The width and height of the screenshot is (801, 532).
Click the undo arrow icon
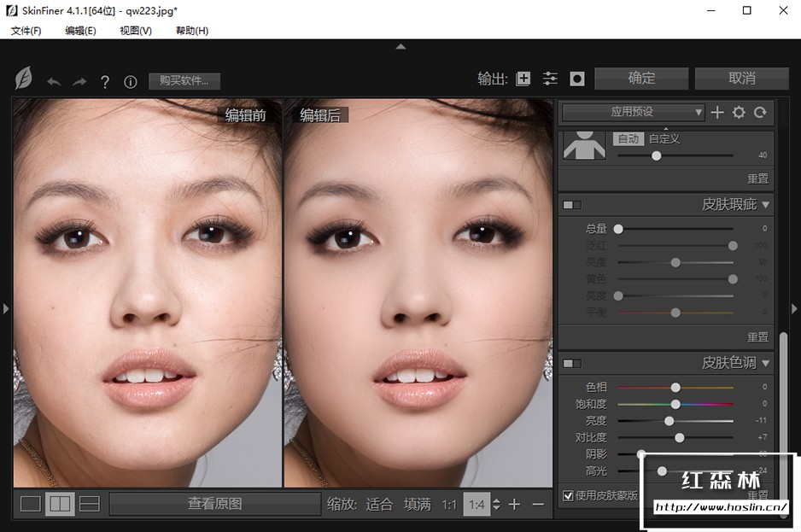click(54, 81)
